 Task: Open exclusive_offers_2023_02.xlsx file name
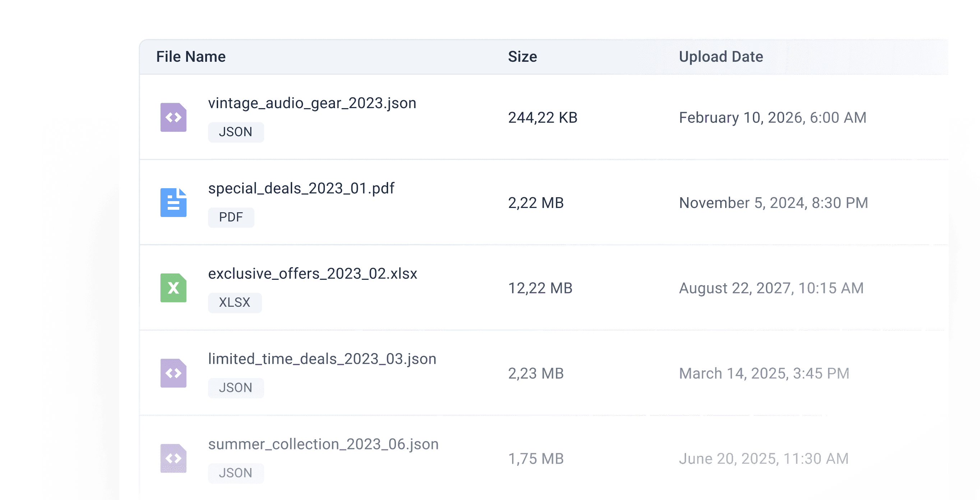(x=312, y=273)
